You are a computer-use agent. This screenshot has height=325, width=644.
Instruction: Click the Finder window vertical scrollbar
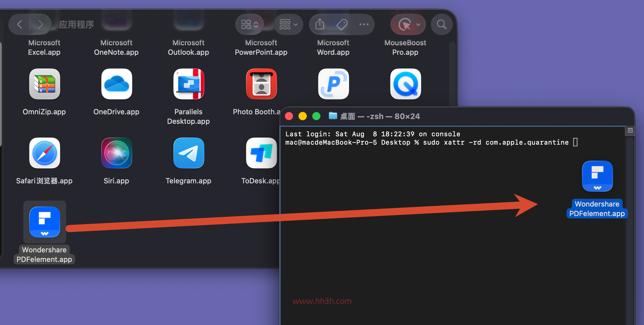click(452, 74)
